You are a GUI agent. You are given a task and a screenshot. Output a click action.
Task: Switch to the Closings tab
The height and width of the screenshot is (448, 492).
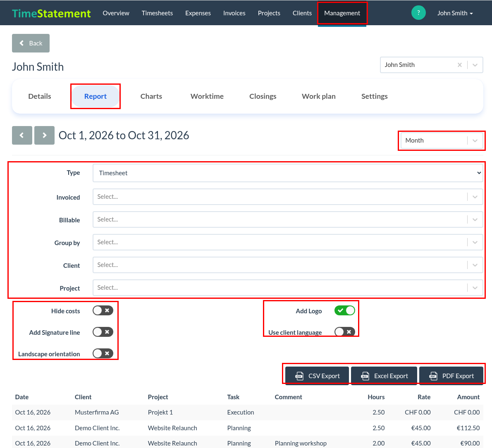point(263,96)
